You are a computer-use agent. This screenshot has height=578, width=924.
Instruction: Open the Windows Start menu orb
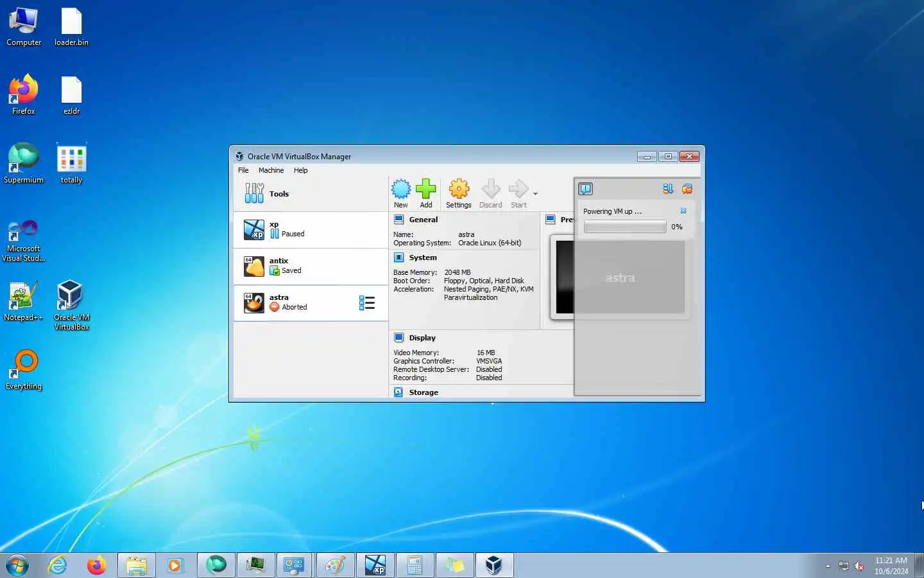coord(17,565)
